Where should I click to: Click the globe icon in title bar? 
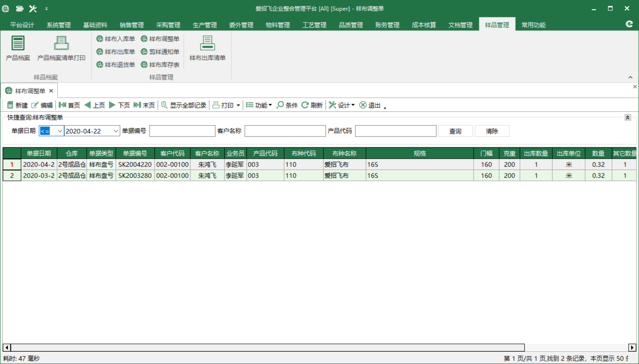click(6, 8)
